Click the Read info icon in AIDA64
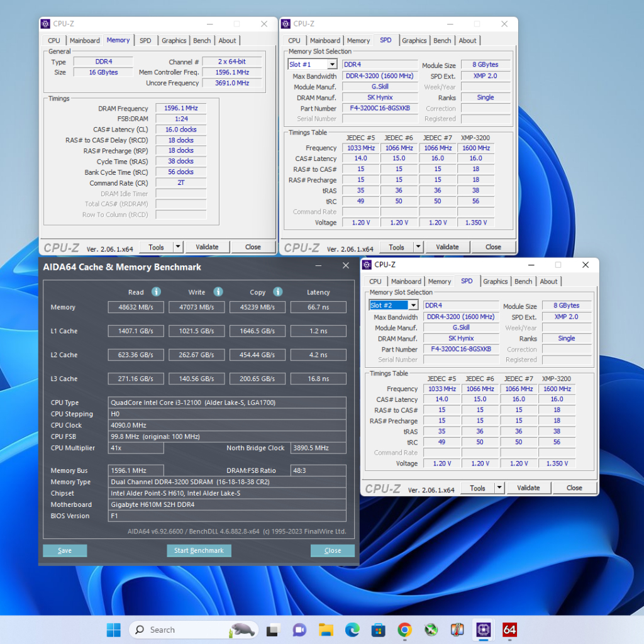 click(156, 292)
